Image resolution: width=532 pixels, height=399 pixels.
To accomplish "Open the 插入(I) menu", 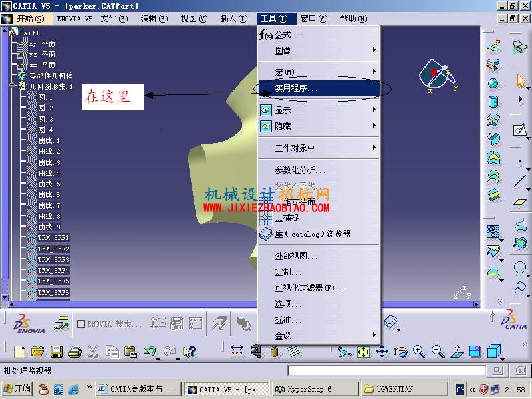I will coord(234,19).
